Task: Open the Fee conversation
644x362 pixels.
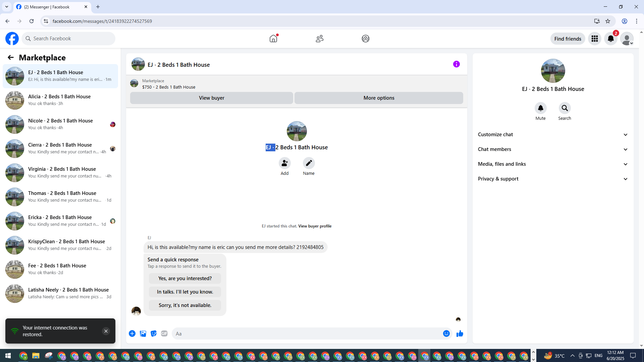Action: 60,269
